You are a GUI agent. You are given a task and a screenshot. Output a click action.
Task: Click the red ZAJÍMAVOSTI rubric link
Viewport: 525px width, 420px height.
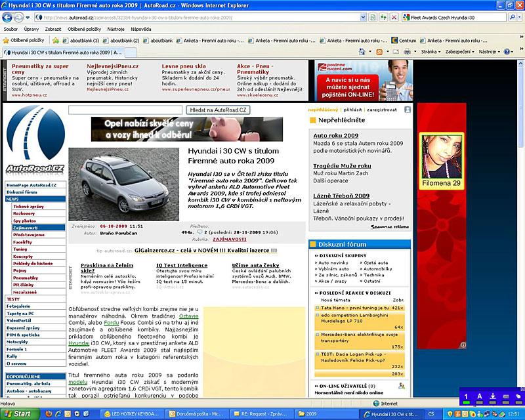coord(230,239)
